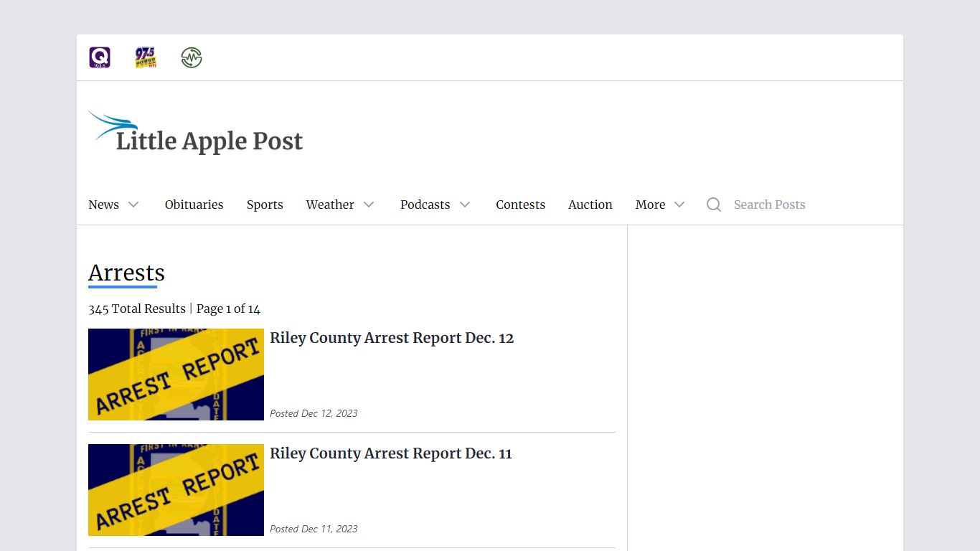Click the search magnifier icon
The height and width of the screenshot is (551, 980).
click(714, 204)
